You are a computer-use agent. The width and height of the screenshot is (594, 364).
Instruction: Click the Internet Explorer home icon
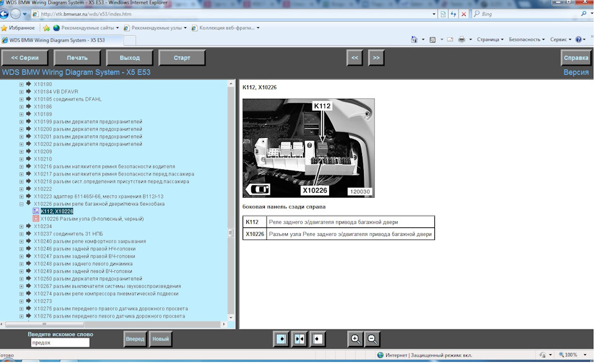click(415, 40)
